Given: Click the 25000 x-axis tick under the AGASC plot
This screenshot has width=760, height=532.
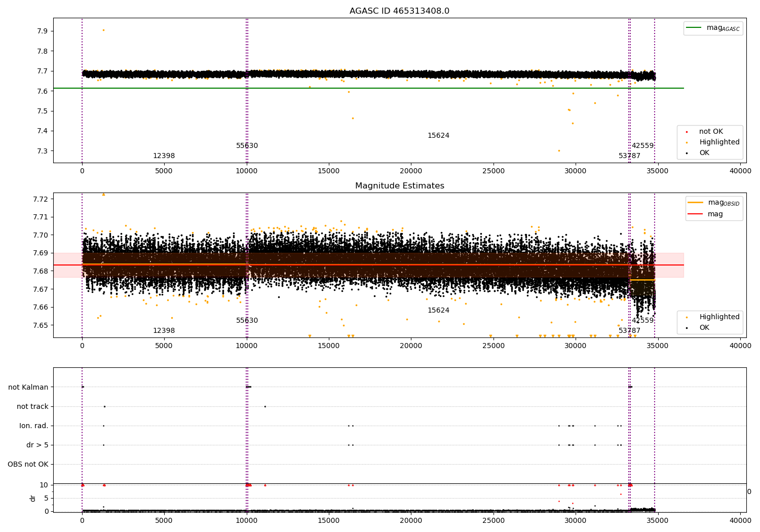Looking at the screenshot, I should tap(493, 171).
